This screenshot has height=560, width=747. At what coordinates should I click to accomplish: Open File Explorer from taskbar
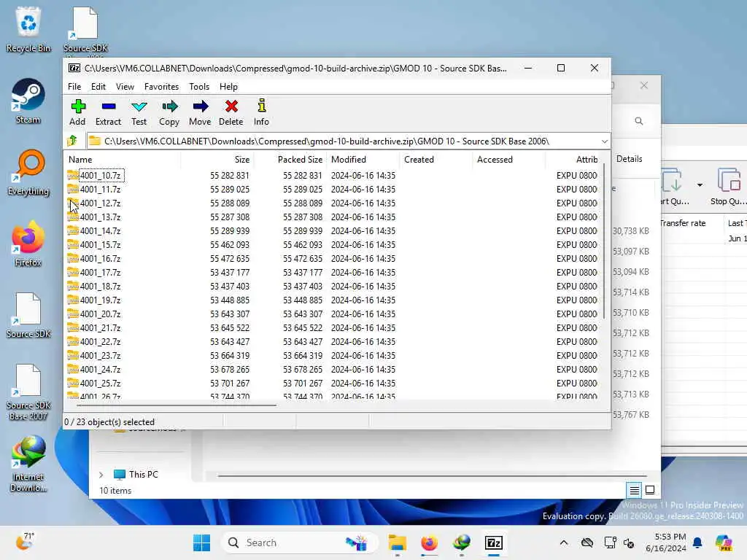(x=397, y=542)
